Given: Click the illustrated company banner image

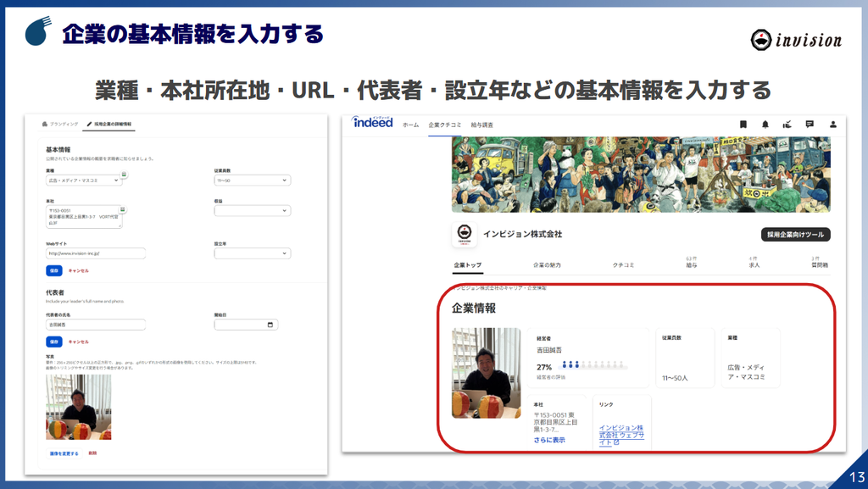Looking at the screenshot, I should tap(641, 175).
